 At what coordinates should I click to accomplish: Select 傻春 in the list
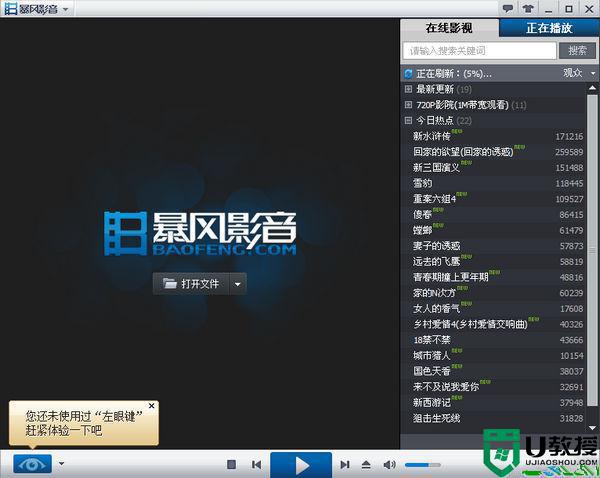494,215
